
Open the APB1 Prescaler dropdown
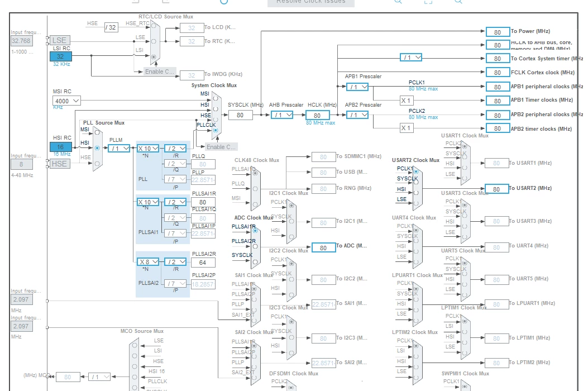tap(357, 87)
